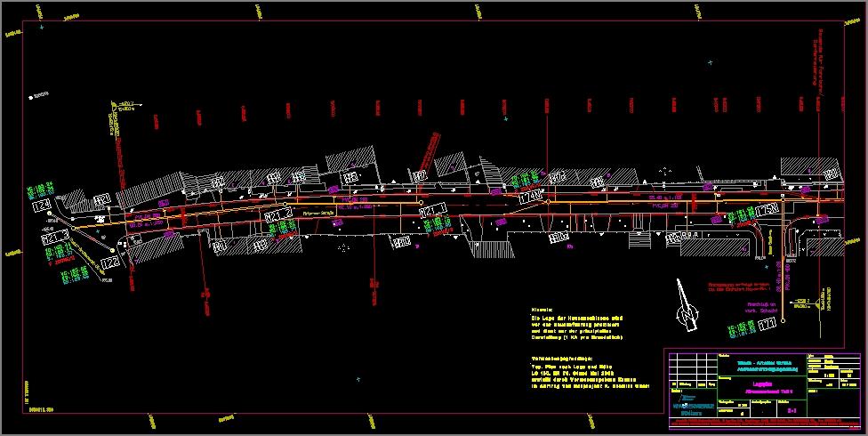Image resolution: width=868 pixels, height=436 pixels.
Task: Click the magenta 'Anschluß an vorh. Schacht' label
Action: [760, 308]
